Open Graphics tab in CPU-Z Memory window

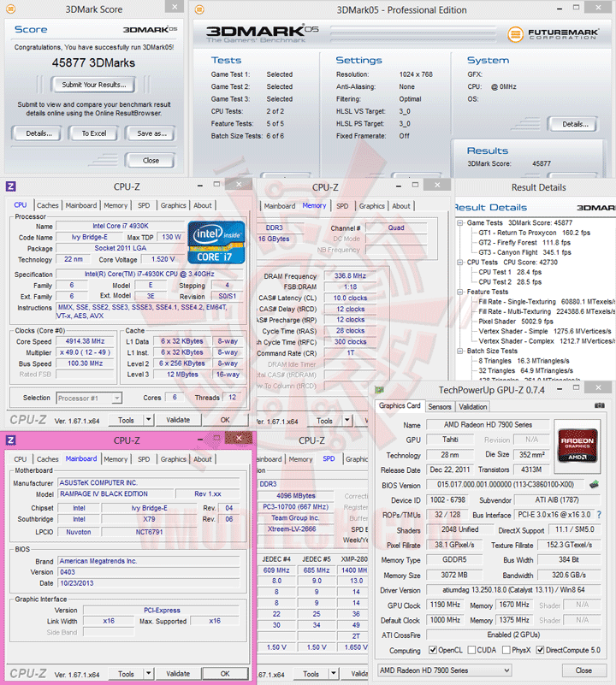pos(371,206)
